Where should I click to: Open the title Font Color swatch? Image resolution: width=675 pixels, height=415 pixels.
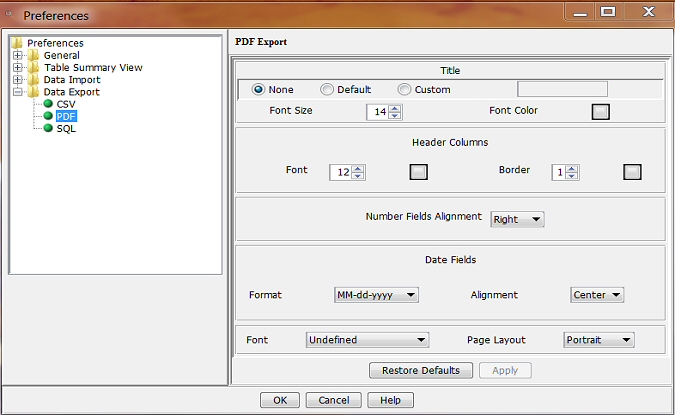tap(600, 112)
